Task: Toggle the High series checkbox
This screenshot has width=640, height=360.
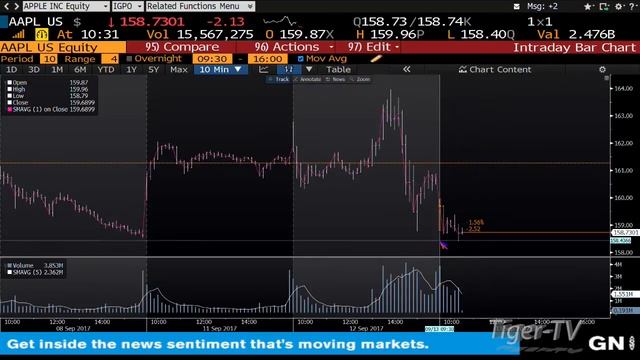Action: point(9,89)
